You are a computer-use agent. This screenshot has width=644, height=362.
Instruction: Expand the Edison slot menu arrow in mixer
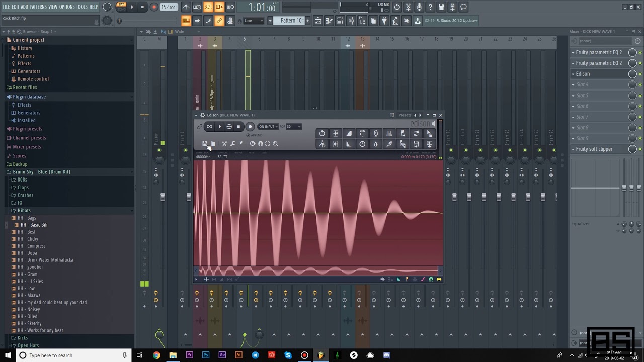tap(573, 74)
